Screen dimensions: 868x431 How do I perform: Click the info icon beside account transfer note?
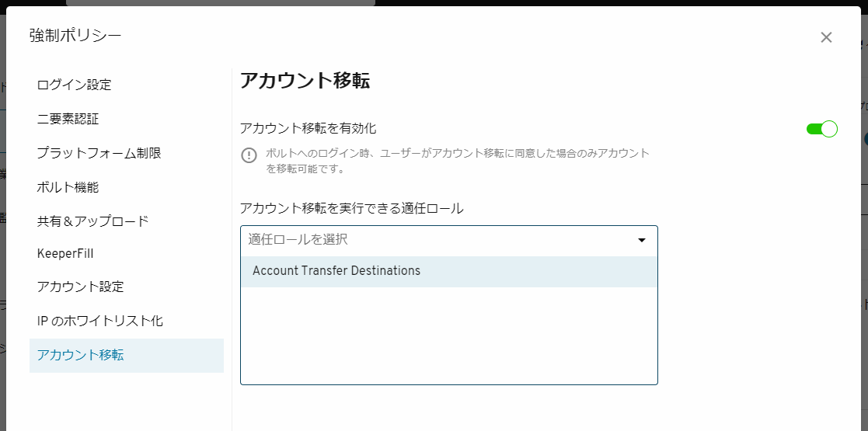pyautogui.click(x=249, y=155)
